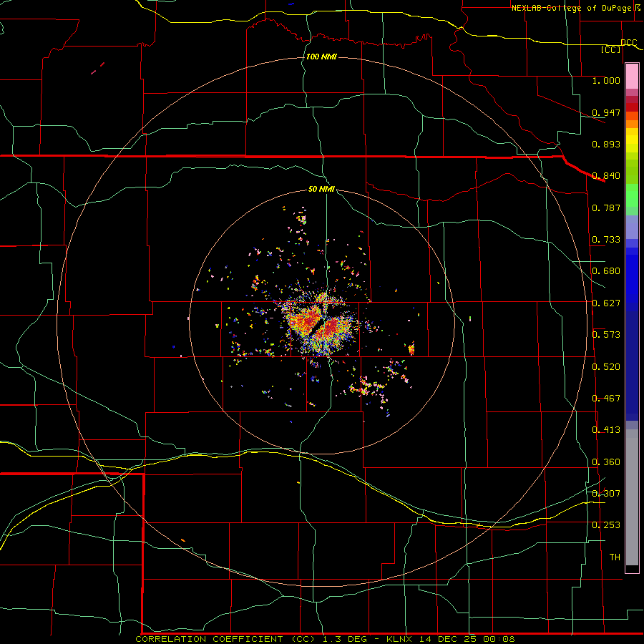Click the dense radar echo at the map center
This screenshot has height=644, width=644.
pos(321,323)
